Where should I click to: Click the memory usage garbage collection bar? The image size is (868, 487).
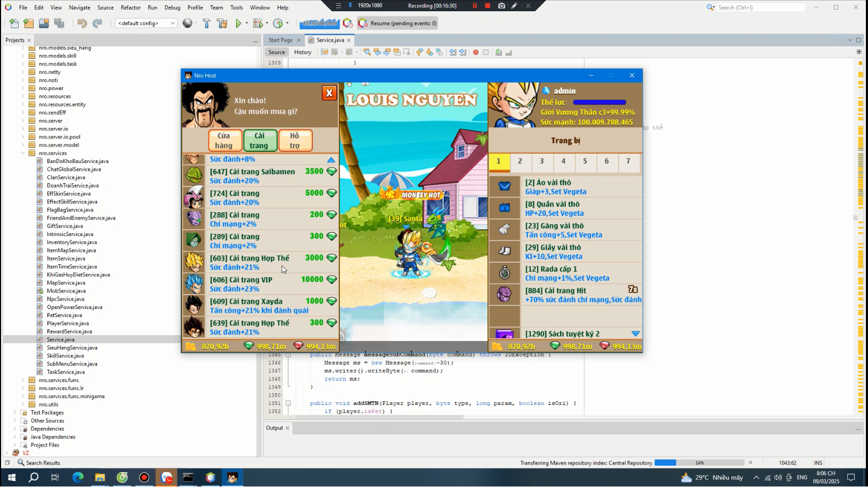pyautogui.click(x=319, y=23)
